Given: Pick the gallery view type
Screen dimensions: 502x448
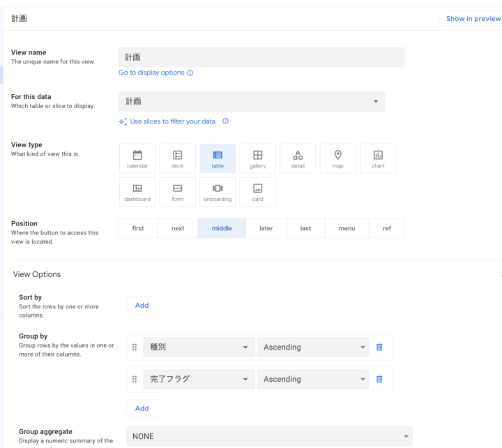Looking at the screenshot, I should pyautogui.click(x=257, y=158).
